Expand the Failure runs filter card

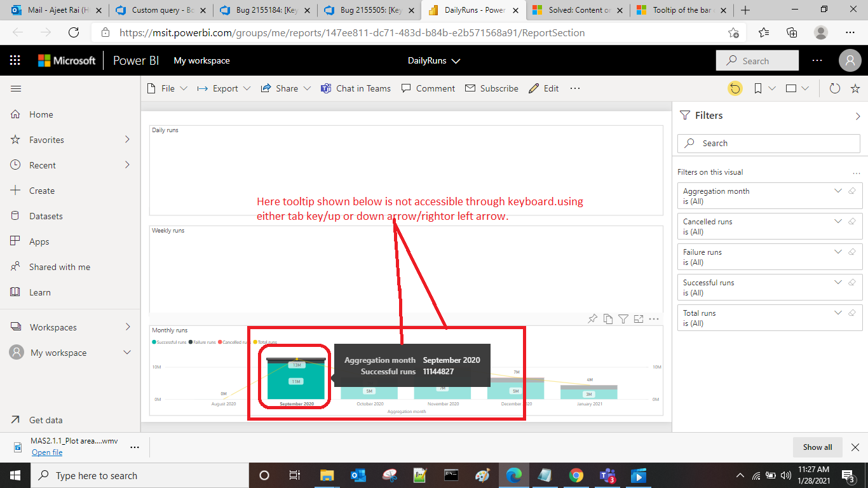(837, 252)
